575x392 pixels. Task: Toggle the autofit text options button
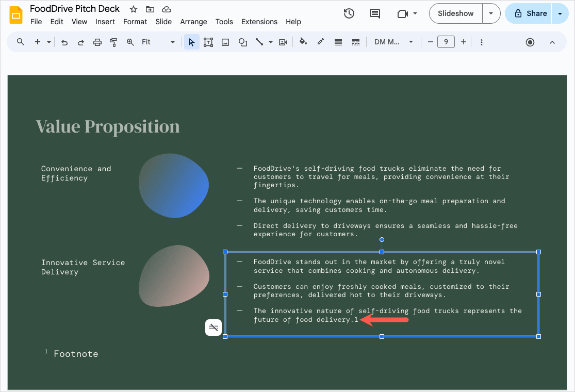click(x=213, y=328)
